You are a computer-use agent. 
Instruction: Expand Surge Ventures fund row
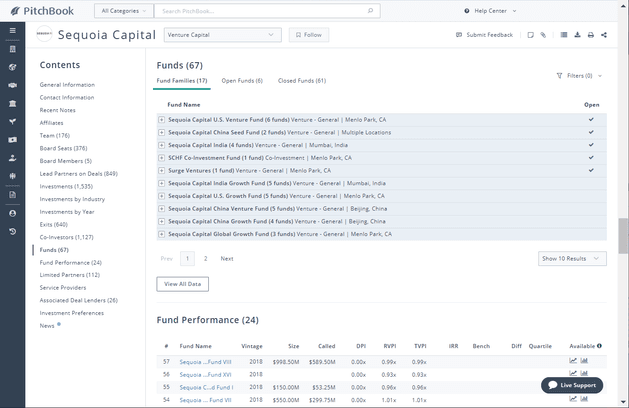[x=161, y=170]
